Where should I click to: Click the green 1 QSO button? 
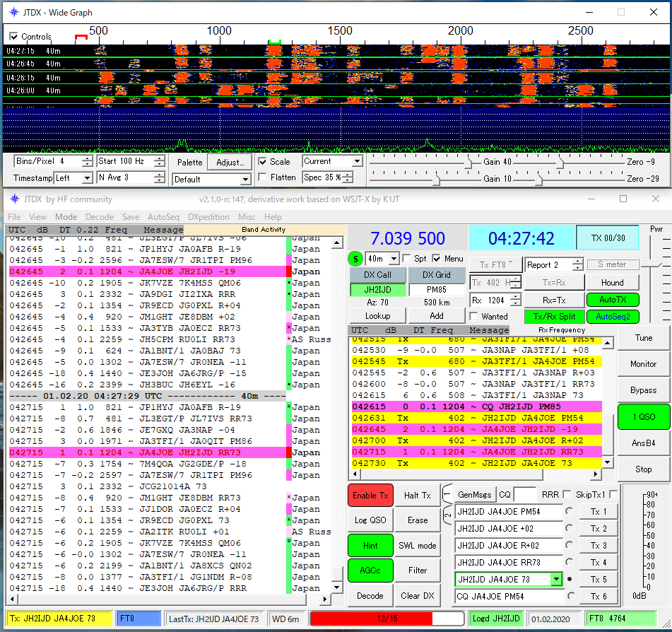643,416
